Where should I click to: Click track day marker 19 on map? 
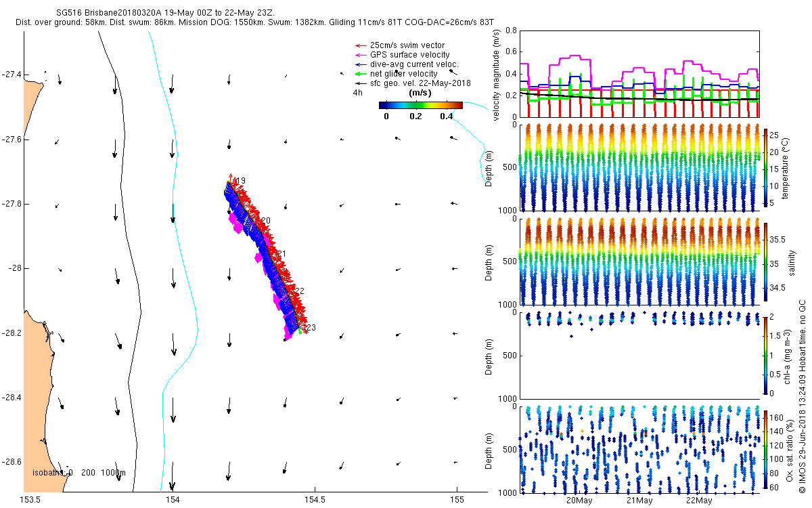[x=240, y=180]
